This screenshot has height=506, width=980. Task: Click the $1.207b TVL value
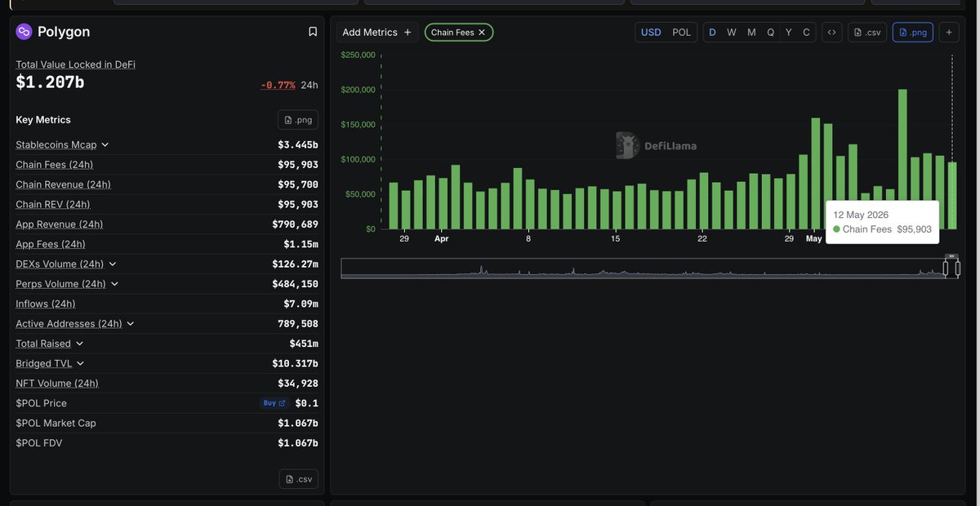click(x=50, y=82)
